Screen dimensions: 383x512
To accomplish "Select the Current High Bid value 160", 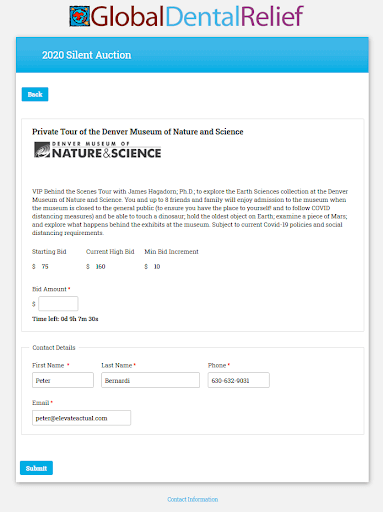I will (100, 267).
